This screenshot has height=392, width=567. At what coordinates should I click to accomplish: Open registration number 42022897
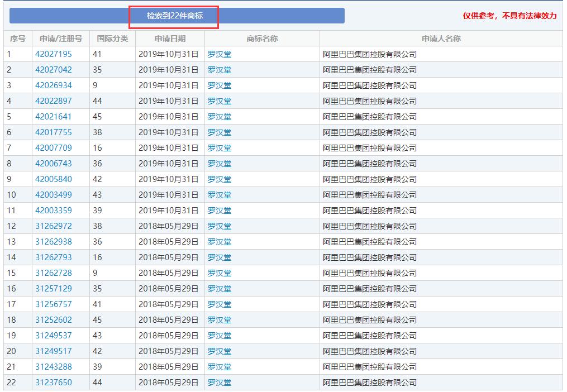click(54, 101)
